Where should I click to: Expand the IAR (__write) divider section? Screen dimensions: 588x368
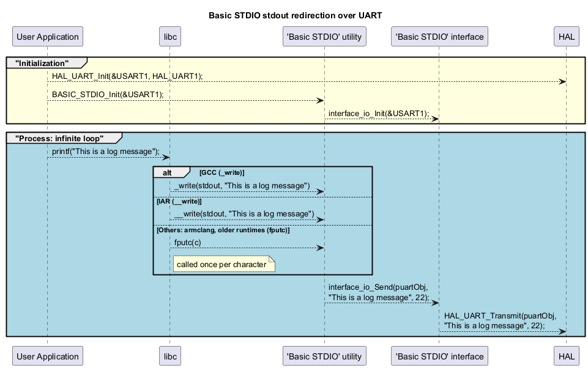click(x=179, y=201)
